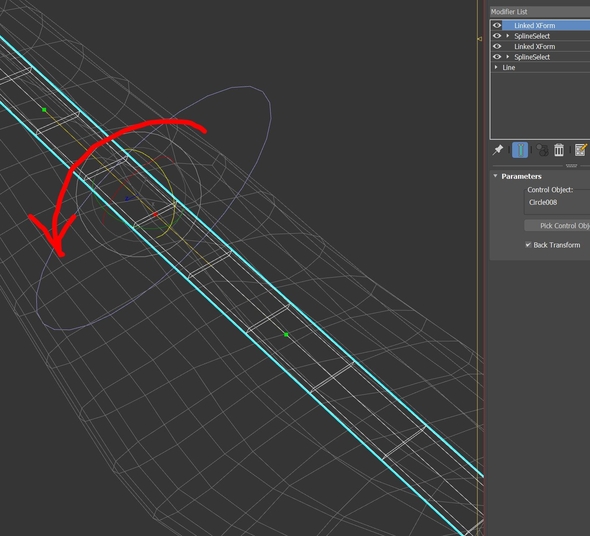Toggle the eye of the first SplineSelect modifier
Image resolution: width=590 pixels, height=536 pixels.
tap(497, 36)
